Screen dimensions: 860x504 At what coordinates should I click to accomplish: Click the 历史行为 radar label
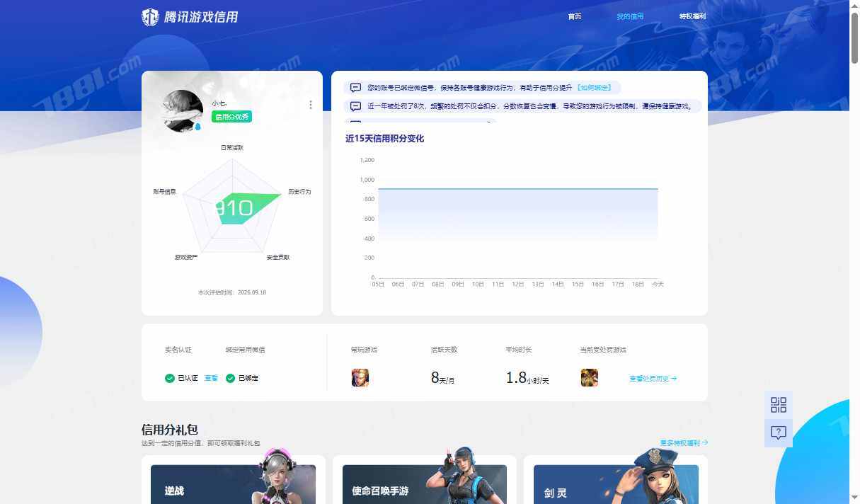(x=299, y=192)
